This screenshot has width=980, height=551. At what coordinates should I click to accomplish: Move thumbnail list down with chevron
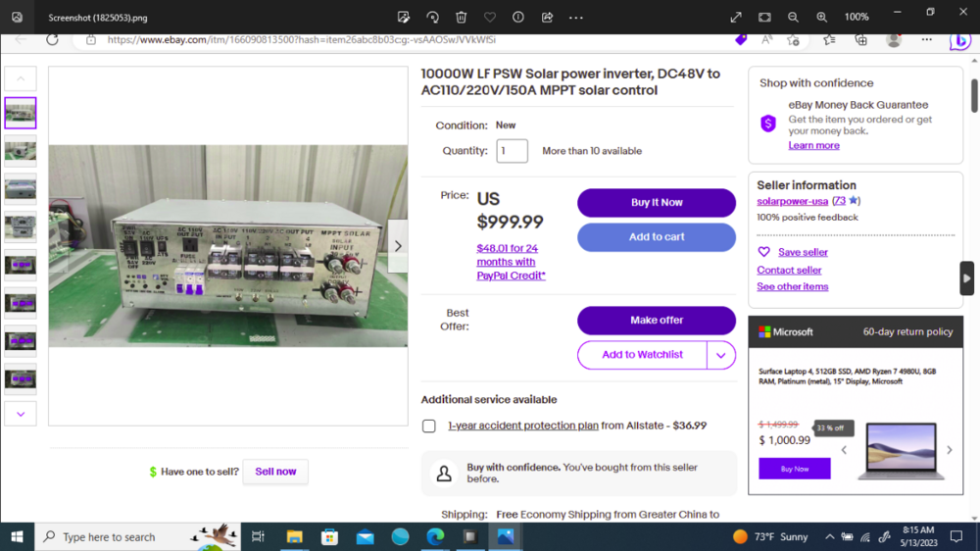21,414
